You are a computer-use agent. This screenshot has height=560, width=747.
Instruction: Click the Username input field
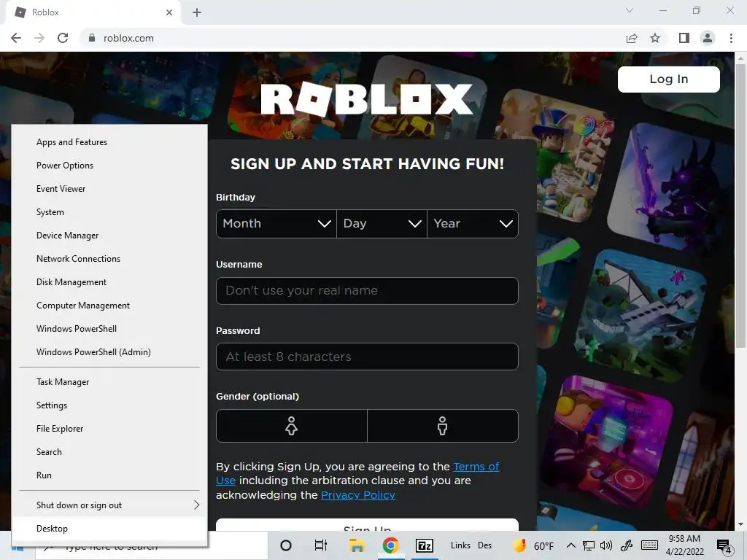click(x=367, y=290)
